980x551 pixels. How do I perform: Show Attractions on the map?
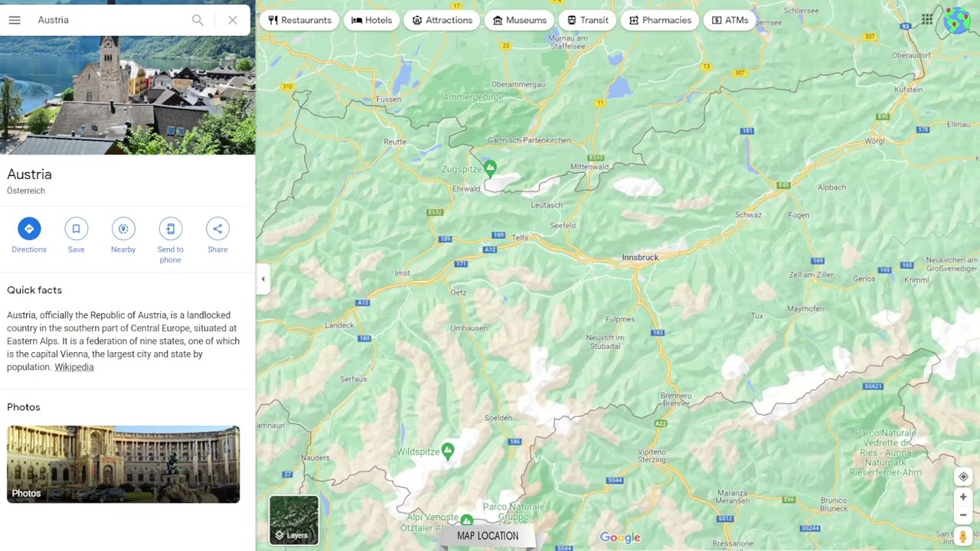[442, 21]
